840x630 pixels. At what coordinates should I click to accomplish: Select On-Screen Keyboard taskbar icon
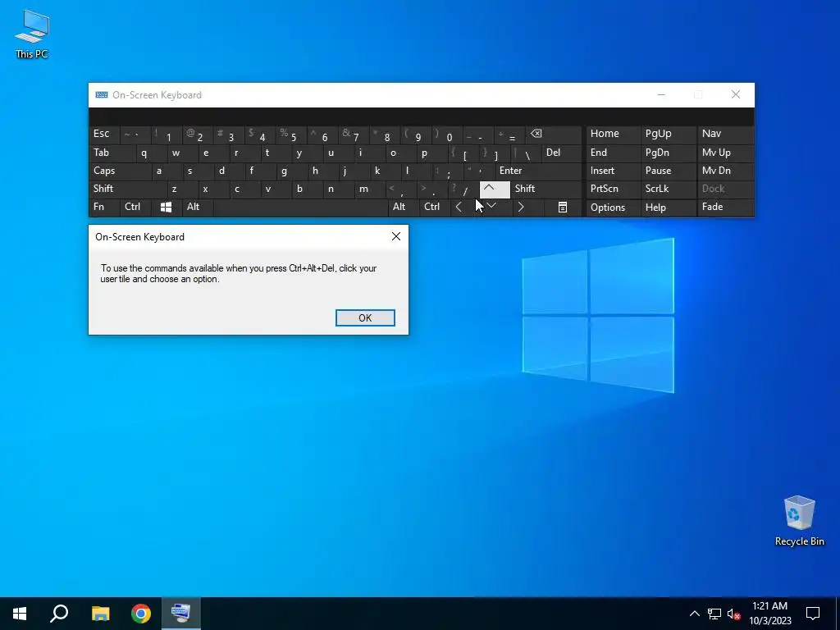[x=180, y=614]
